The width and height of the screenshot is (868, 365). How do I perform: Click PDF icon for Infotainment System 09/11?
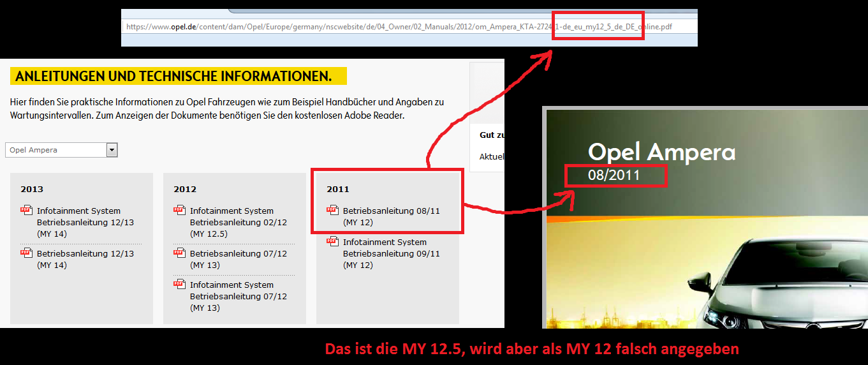pos(332,241)
